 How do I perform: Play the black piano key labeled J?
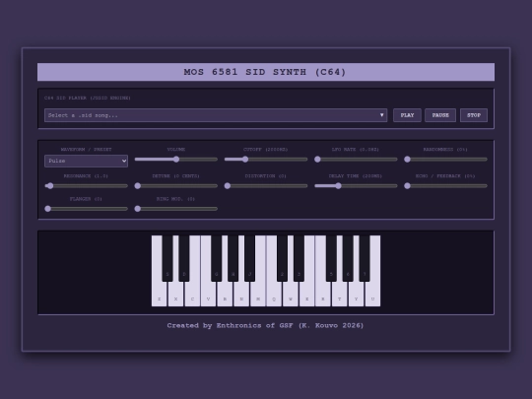click(249, 258)
